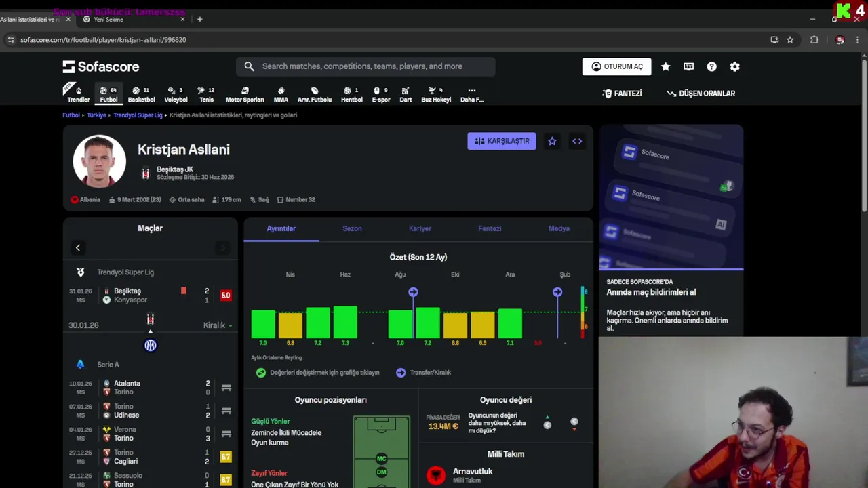The height and width of the screenshot is (488, 868).
Task: Vote player value is higher
Action: 547,423
